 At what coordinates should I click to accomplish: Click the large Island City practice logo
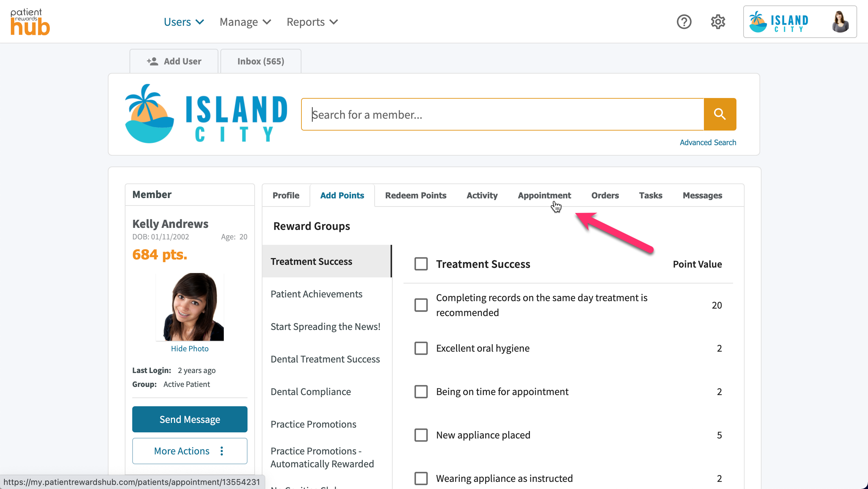(206, 114)
